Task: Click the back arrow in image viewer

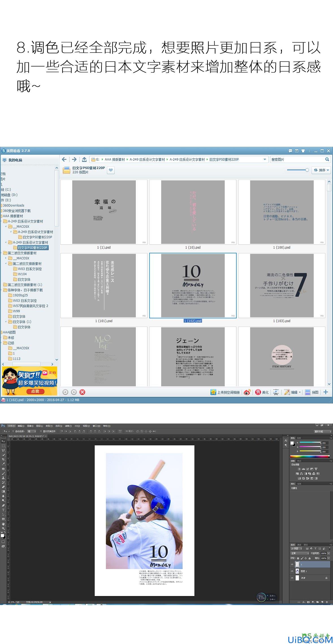Action: coord(64,160)
